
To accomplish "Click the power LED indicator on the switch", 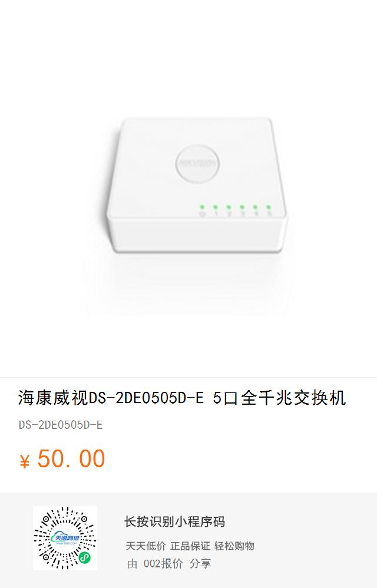I will point(202,207).
